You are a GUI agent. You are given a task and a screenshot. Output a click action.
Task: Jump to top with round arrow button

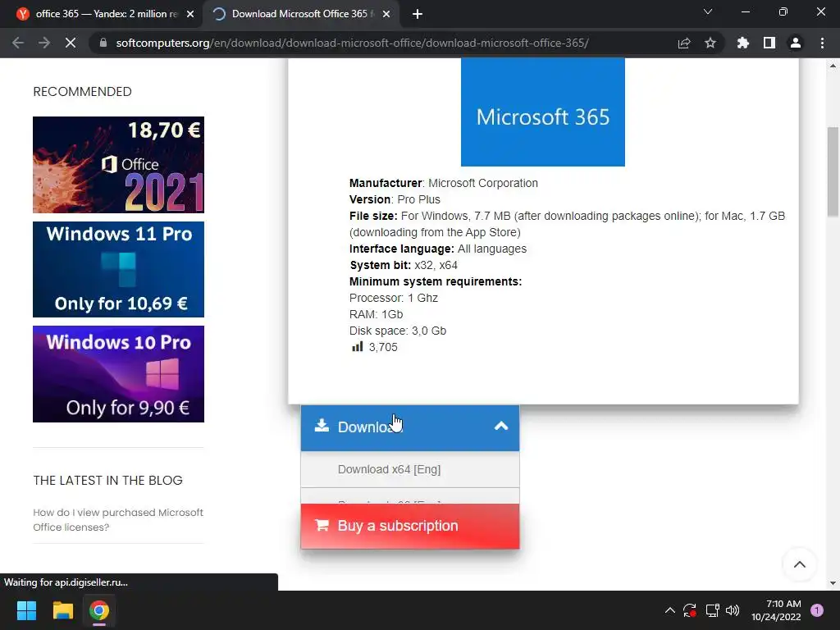799,564
